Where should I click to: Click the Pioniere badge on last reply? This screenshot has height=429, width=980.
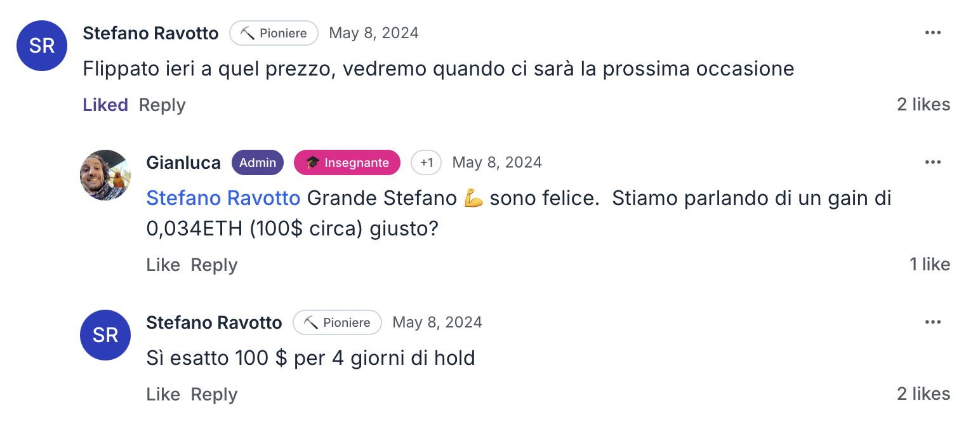pos(337,322)
